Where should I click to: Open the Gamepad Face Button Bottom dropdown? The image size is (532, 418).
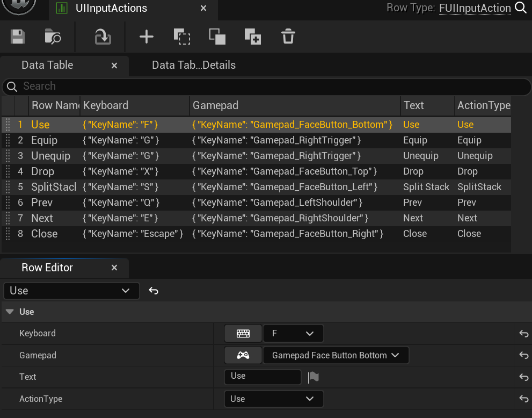coord(336,355)
